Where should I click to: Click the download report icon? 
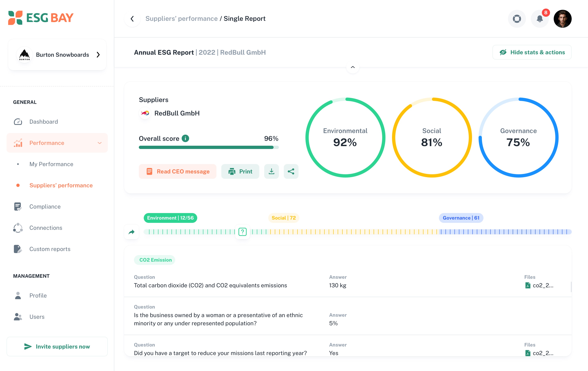pos(272,171)
